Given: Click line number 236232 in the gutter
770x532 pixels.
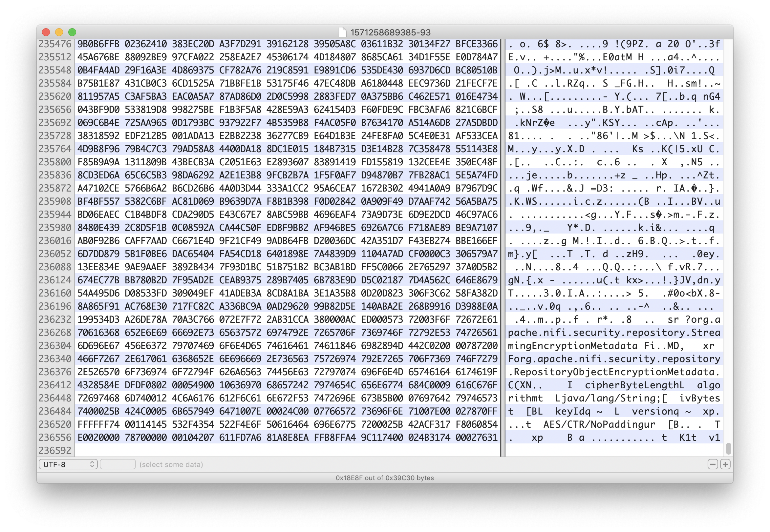Looking at the screenshot, I should 55,319.
